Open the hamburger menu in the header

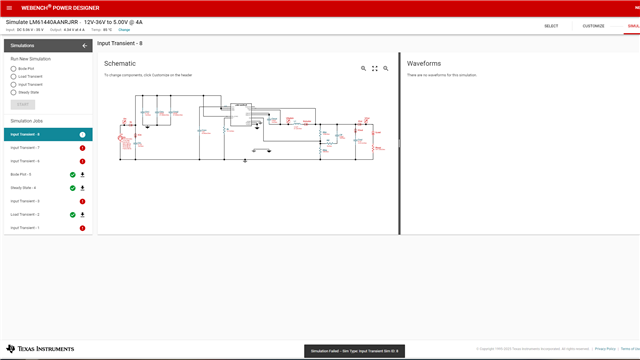click(x=9, y=8)
